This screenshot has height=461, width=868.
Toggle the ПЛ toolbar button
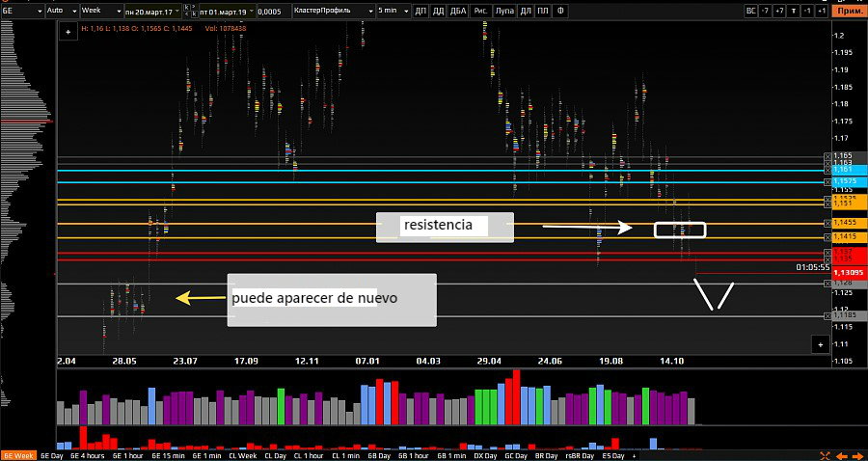[x=544, y=11]
